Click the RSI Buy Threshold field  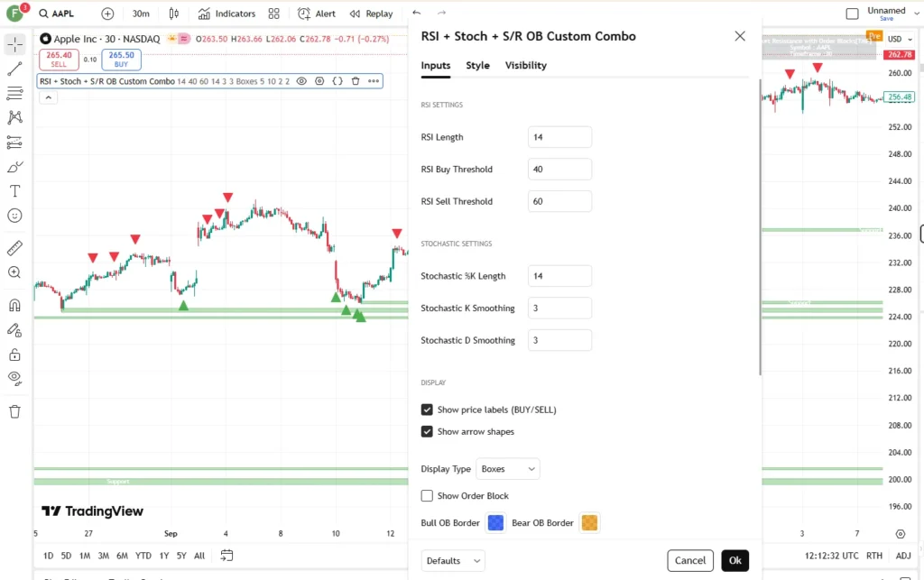[559, 170]
